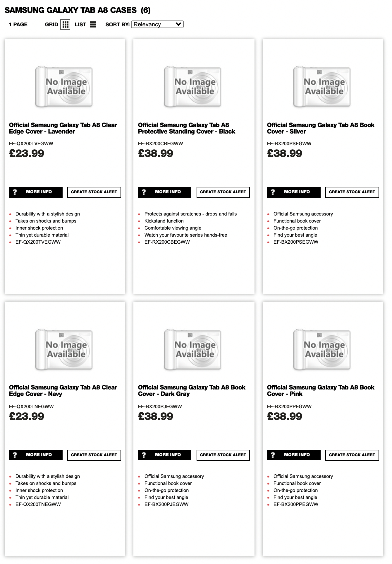Viewport: 392px width, 564px height.
Task: Create stock alert for Protective Standing Cover Black
Action: tap(223, 192)
